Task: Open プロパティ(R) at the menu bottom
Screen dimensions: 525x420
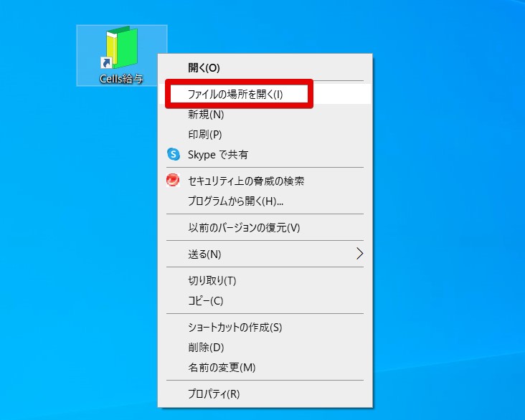Action: click(x=214, y=393)
